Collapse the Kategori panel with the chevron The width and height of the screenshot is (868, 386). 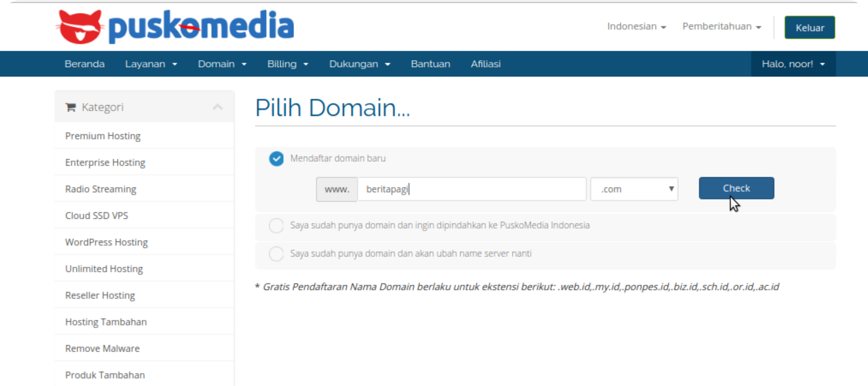coord(218,107)
